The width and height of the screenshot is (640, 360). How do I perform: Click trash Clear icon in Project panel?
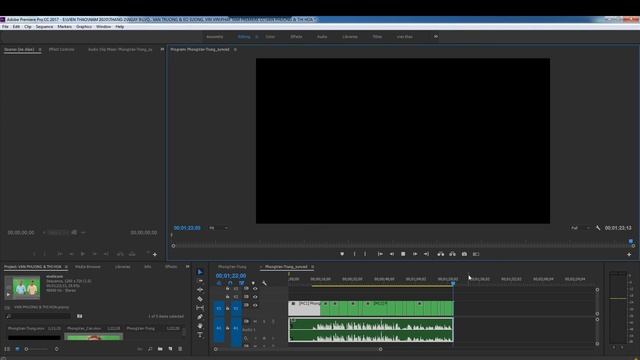[180, 349]
